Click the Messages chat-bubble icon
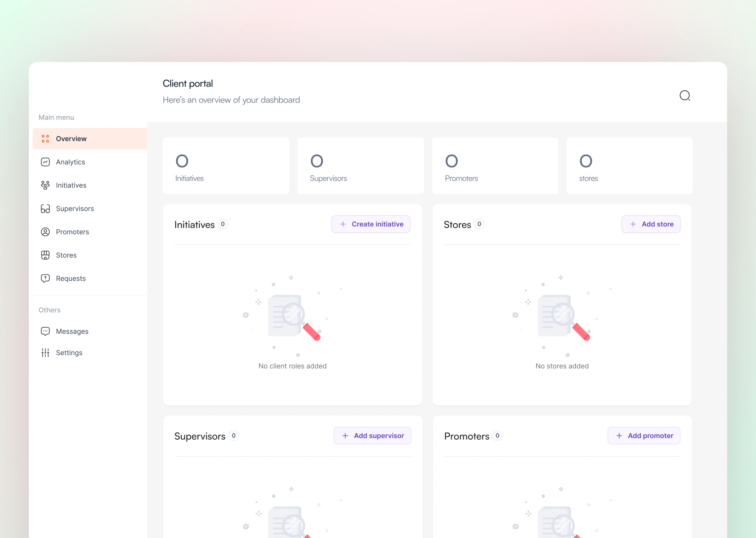Screen dimensions: 756x538 pos(45,331)
